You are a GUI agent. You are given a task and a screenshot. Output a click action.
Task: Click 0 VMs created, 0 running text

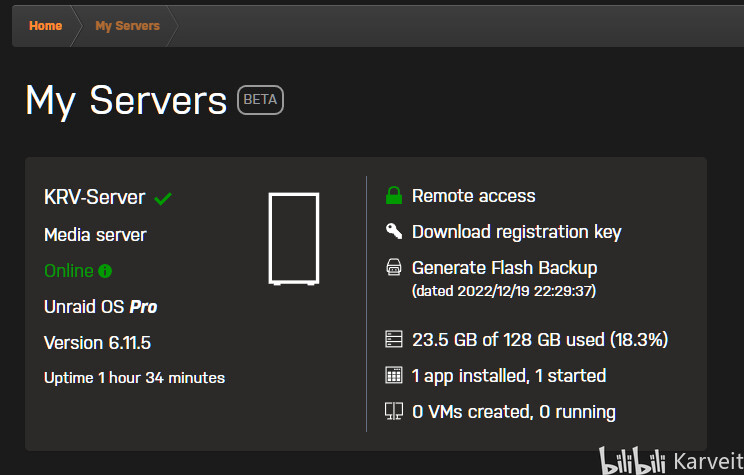(513, 411)
